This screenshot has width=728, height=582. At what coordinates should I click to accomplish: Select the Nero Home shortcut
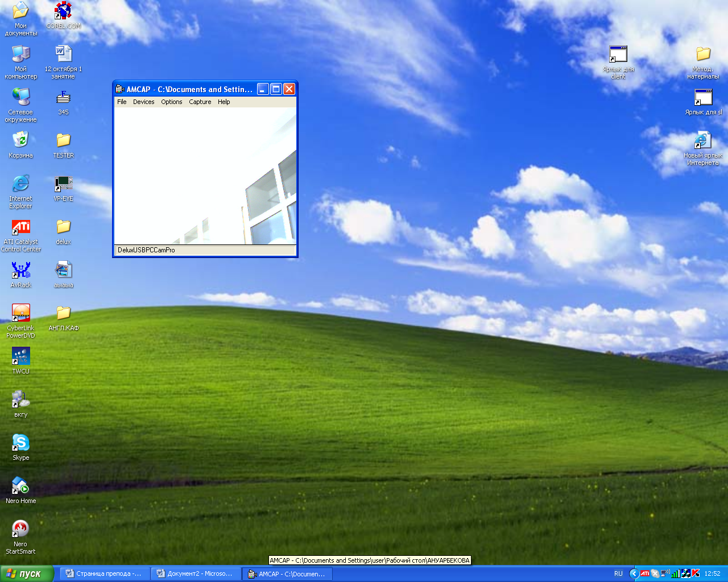point(21,490)
